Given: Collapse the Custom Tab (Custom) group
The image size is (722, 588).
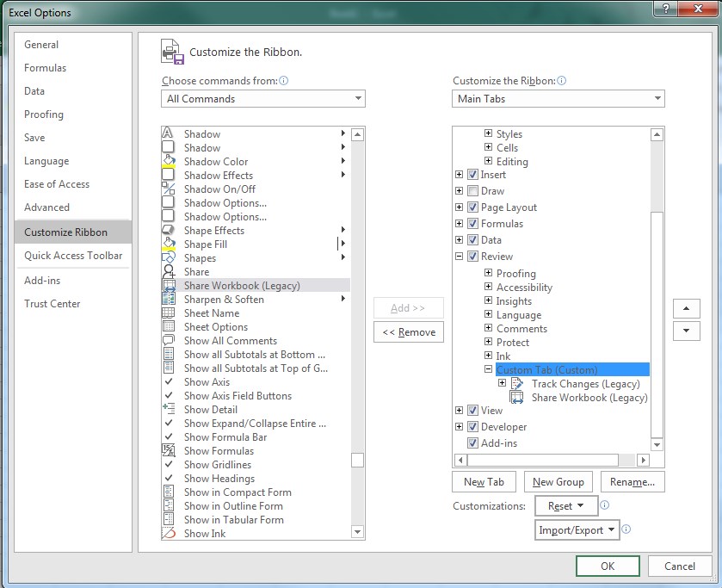Looking at the screenshot, I should (x=489, y=369).
